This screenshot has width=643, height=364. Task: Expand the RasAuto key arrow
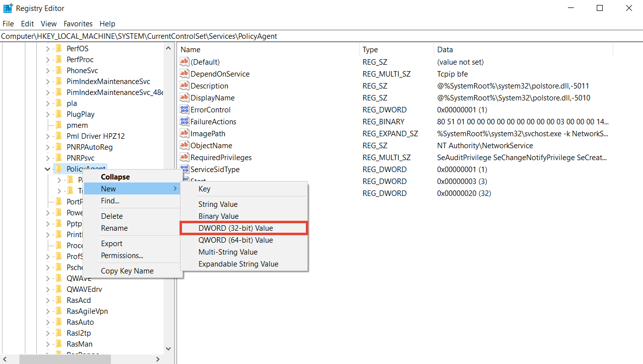(x=48, y=322)
